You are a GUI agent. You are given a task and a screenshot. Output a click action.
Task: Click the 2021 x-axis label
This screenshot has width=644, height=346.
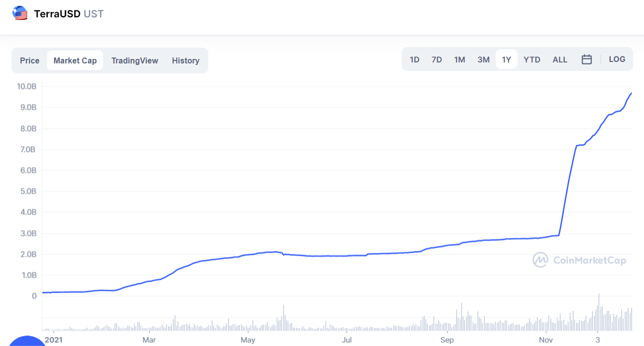pos(55,340)
